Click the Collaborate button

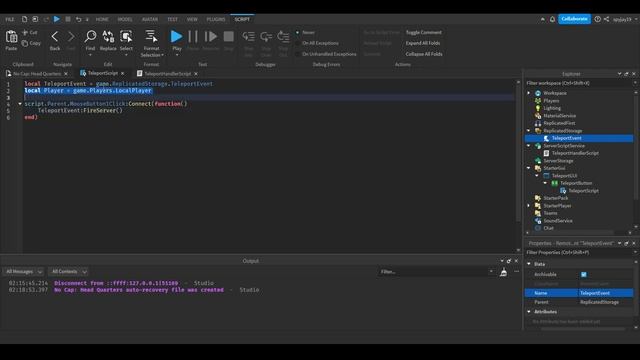[x=574, y=19]
